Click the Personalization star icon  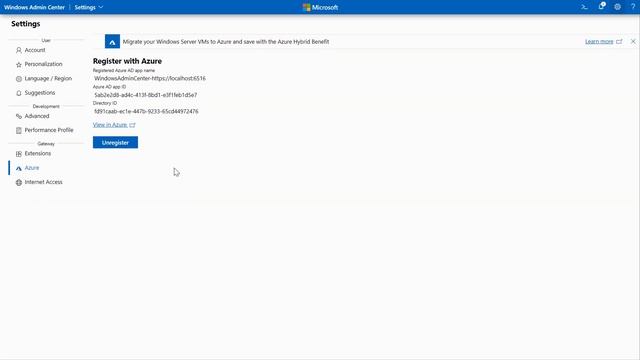[19, 64]
